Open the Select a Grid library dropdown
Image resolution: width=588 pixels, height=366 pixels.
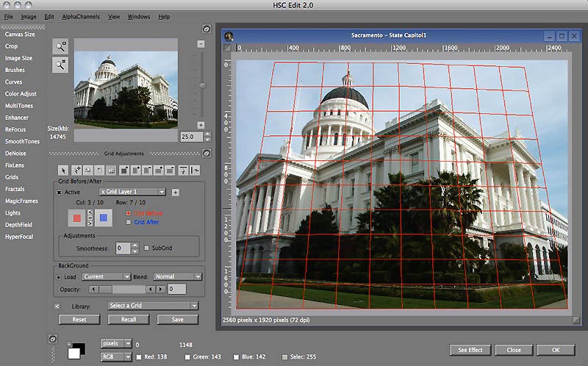pos(153,306)
